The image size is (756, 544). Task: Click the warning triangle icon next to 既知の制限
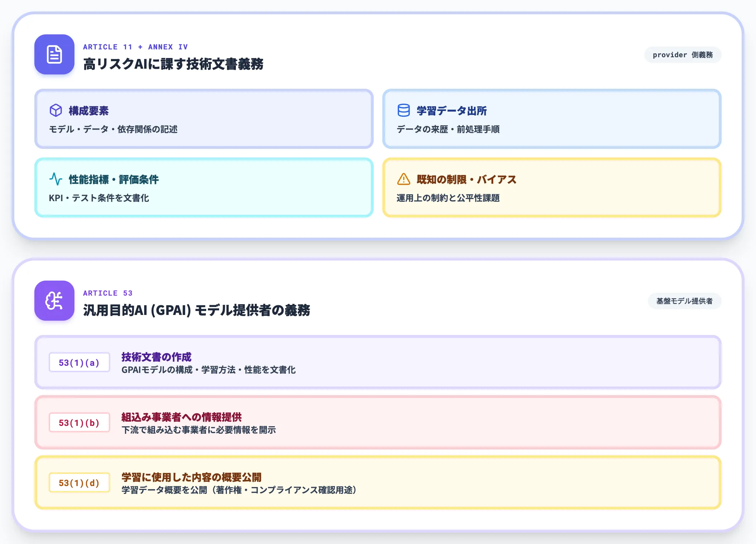404,179
